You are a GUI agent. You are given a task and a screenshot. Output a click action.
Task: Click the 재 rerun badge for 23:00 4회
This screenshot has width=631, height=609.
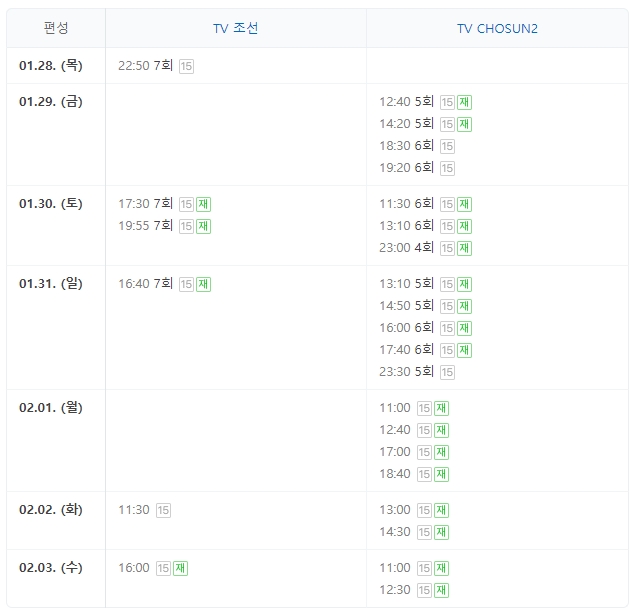click(464, 248)
